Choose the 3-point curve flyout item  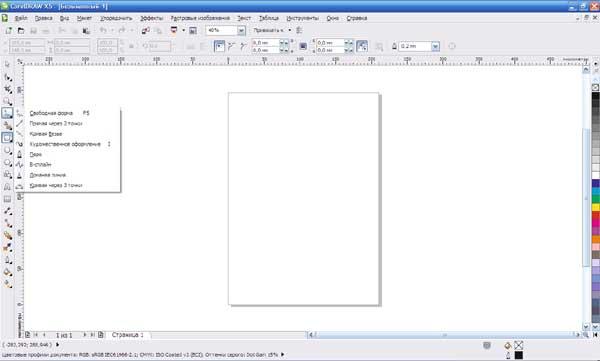(x=68, y=185)
